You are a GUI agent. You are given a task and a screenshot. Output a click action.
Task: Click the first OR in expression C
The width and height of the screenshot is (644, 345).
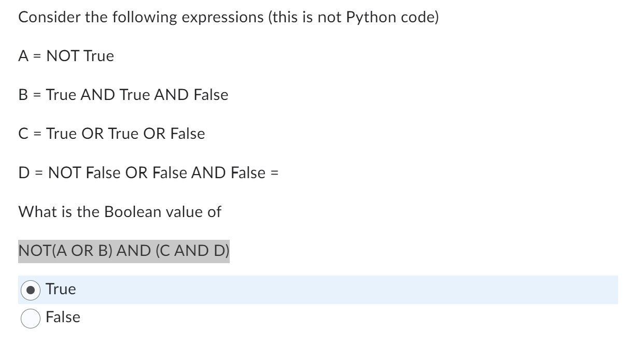92,134
